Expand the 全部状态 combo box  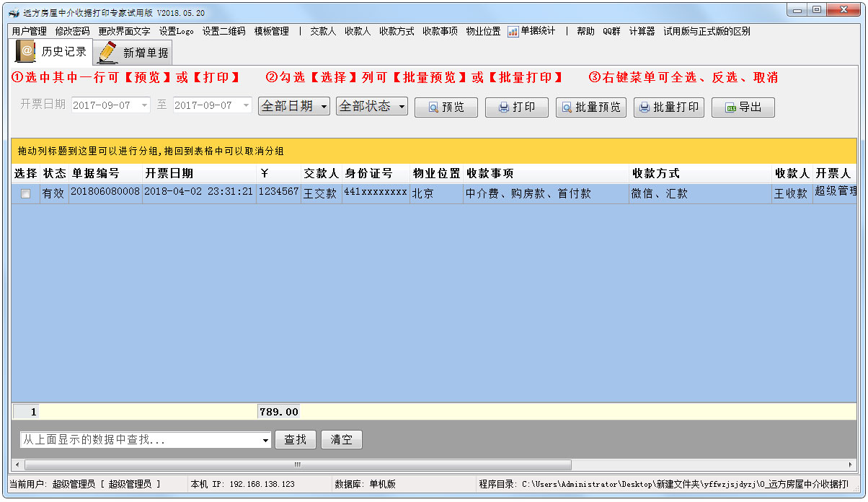click(x=402, y=106)
